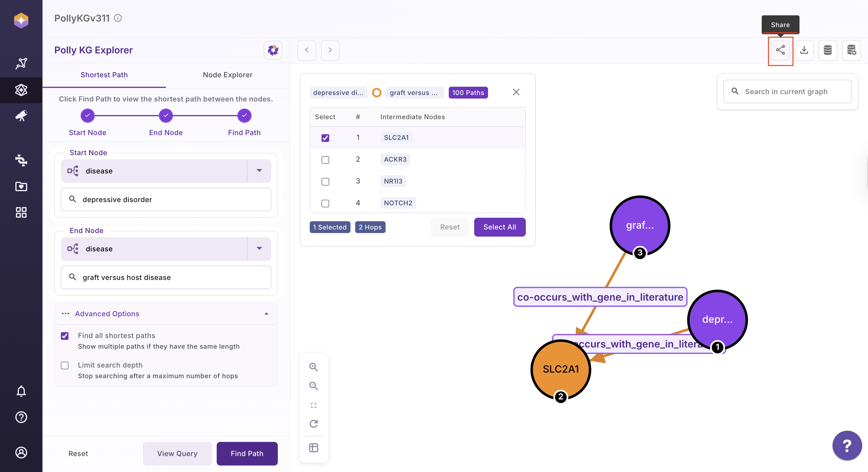Select the Shortest Path tab
The image size is (868, 472).
(104, 75)
